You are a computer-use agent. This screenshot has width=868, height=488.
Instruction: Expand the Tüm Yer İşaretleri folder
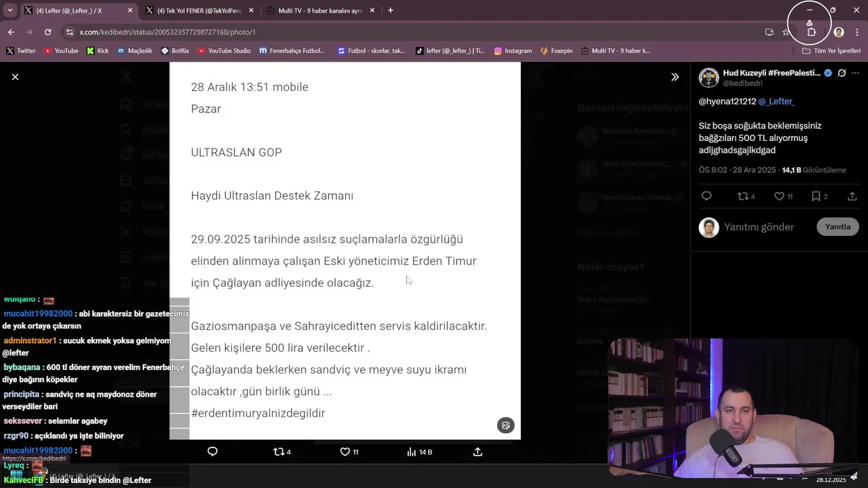tap(831, 51)
